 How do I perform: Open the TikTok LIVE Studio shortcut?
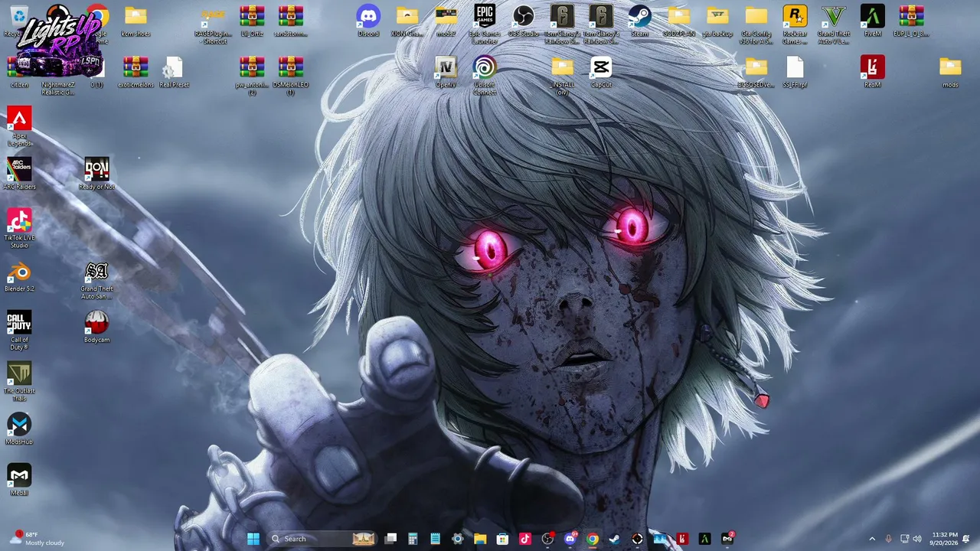pyautogui.click(x=19, y=228)
